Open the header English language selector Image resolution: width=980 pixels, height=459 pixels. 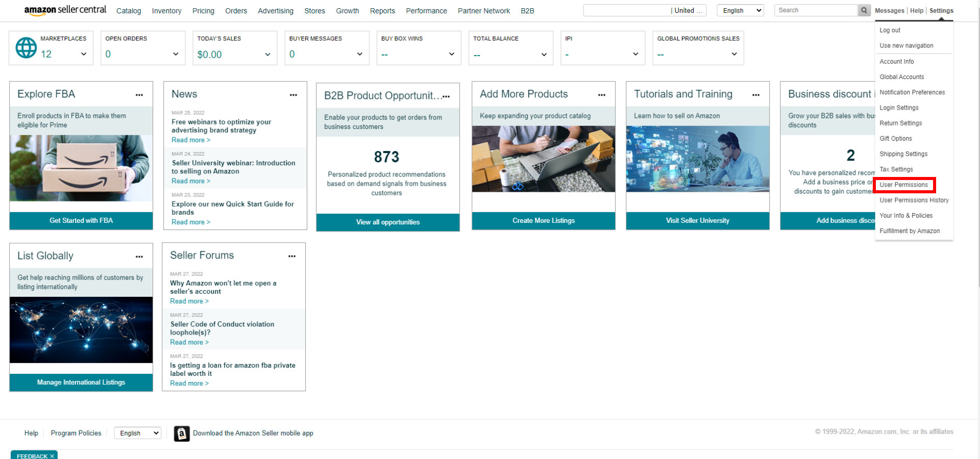click(x=740, y=10)
